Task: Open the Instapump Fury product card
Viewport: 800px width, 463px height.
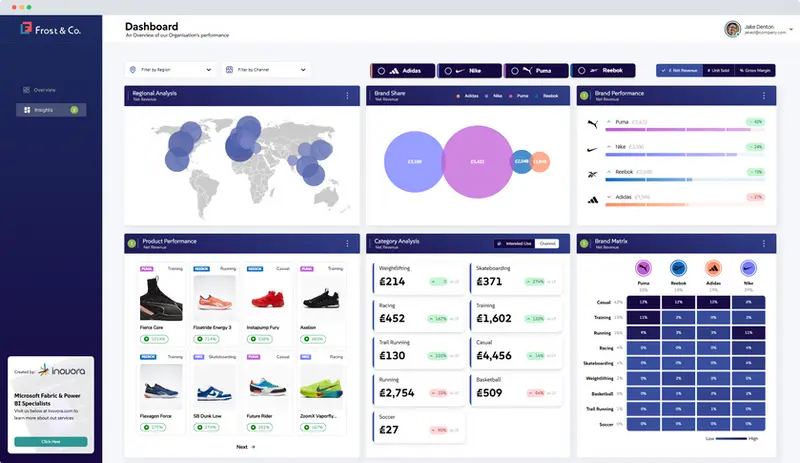Action: coord(268,304)
